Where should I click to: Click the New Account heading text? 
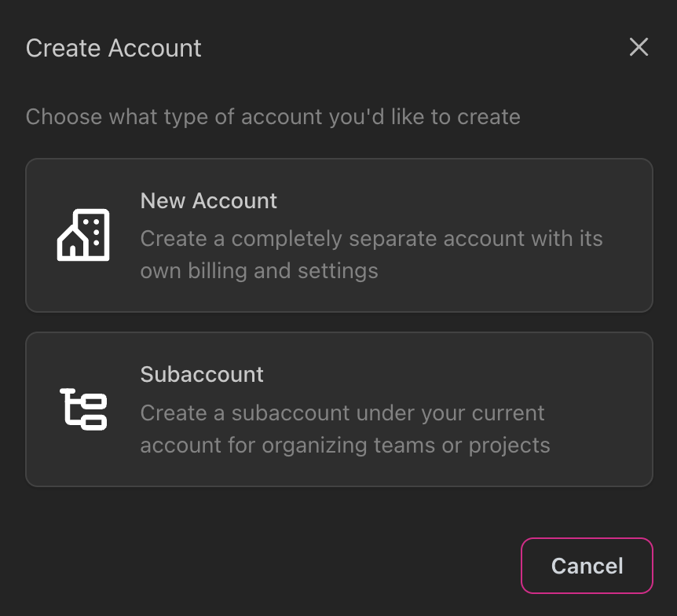click(x=208, y=201)
